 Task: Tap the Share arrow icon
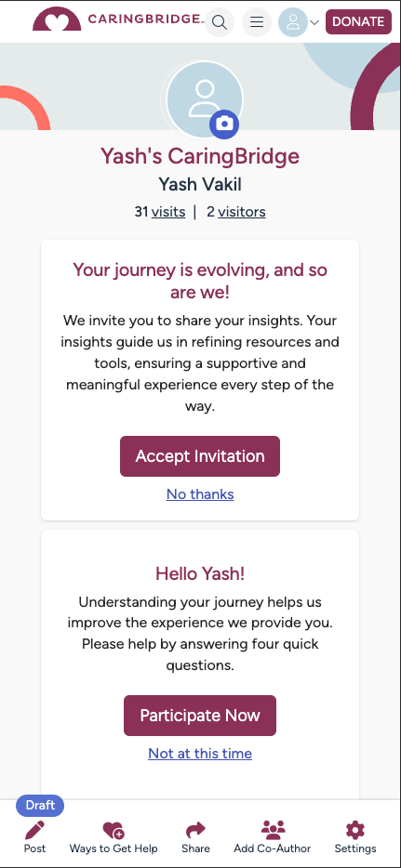[195, 830]
